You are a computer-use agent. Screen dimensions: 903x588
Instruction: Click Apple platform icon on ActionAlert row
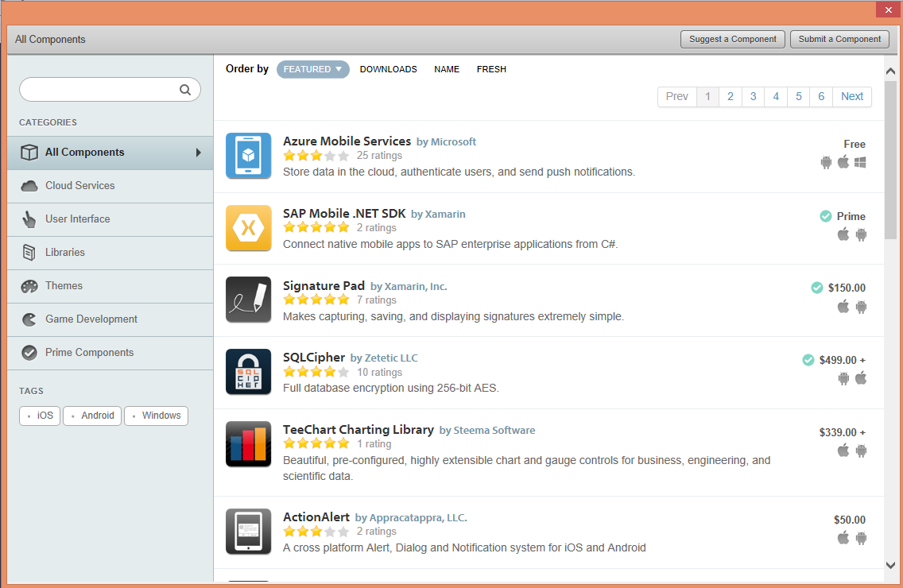point(843,538)
